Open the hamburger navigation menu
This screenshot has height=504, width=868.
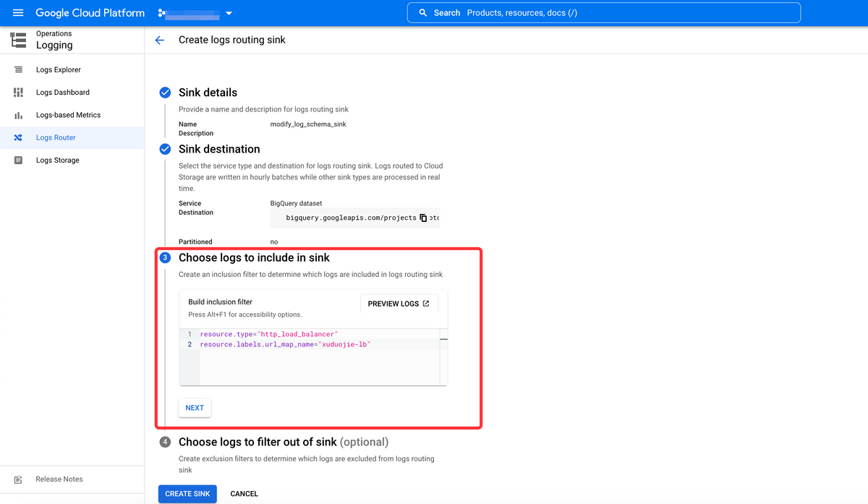(18, 13)
